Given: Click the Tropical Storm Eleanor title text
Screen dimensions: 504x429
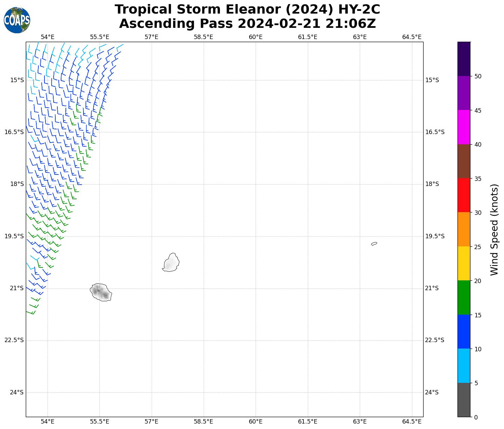Looking at the screenshot, I should tap(247, 10).
